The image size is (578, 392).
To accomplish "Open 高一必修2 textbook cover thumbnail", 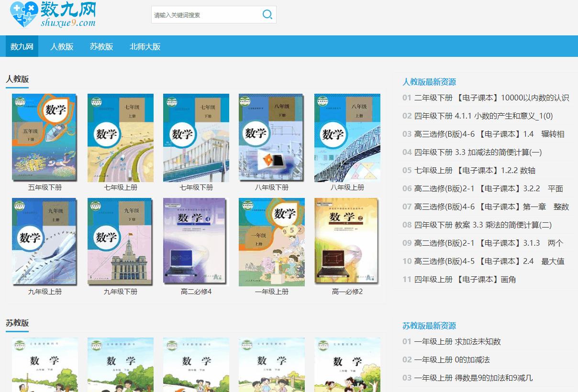I will [x=347, y=241].
